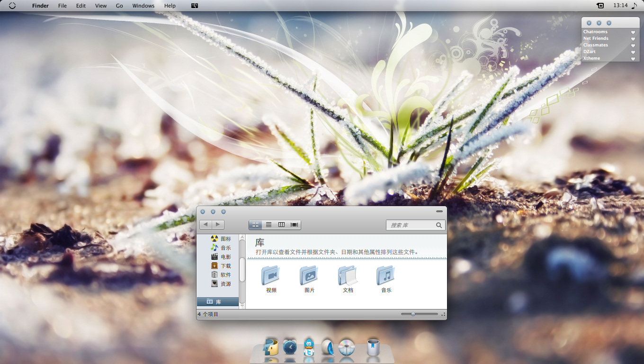Switch to icon grid view mode
The height and width of the screenshot is (364, 644).
coord(256,225)
